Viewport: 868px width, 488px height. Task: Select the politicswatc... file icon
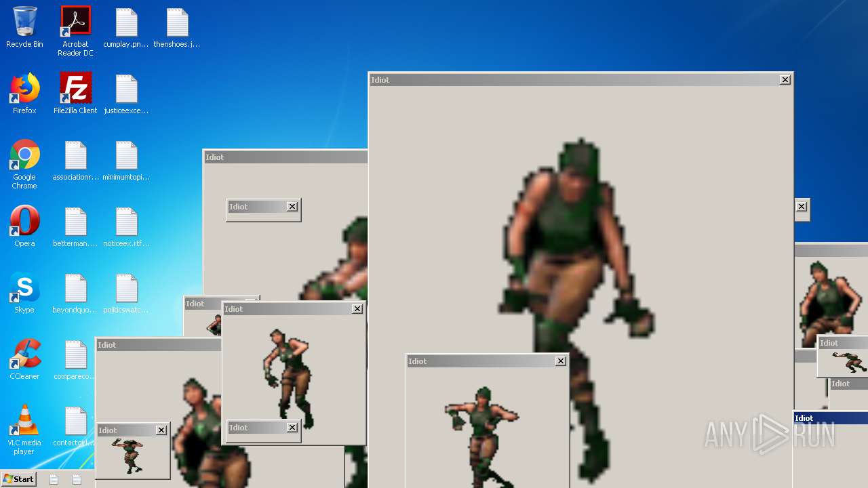click(x=126, y=293)
